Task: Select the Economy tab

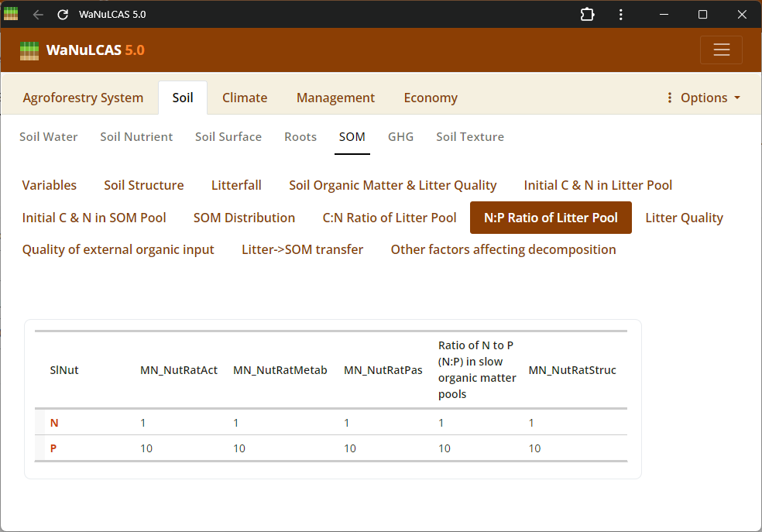Action: click(431, 98)
